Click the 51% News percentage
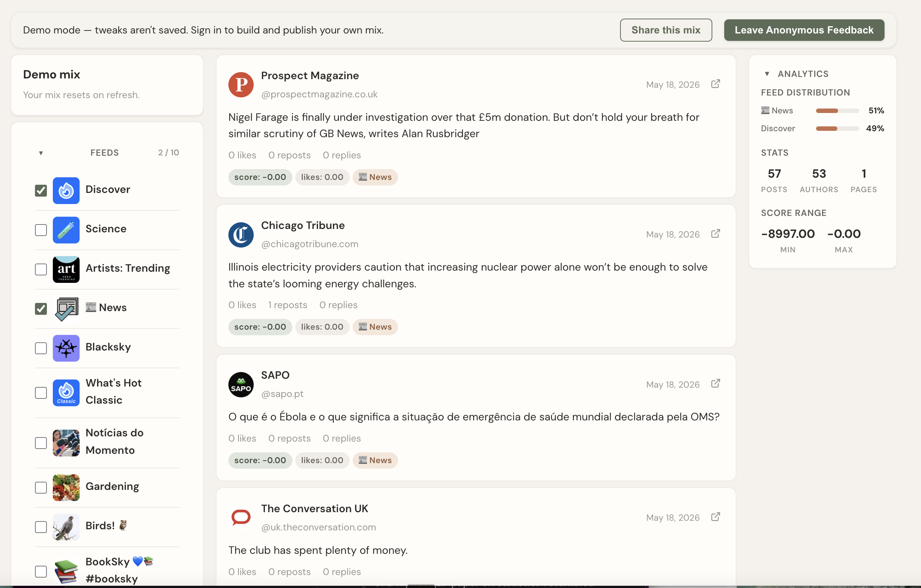Screen dimensions: 921x588 [x=876, y=110]
